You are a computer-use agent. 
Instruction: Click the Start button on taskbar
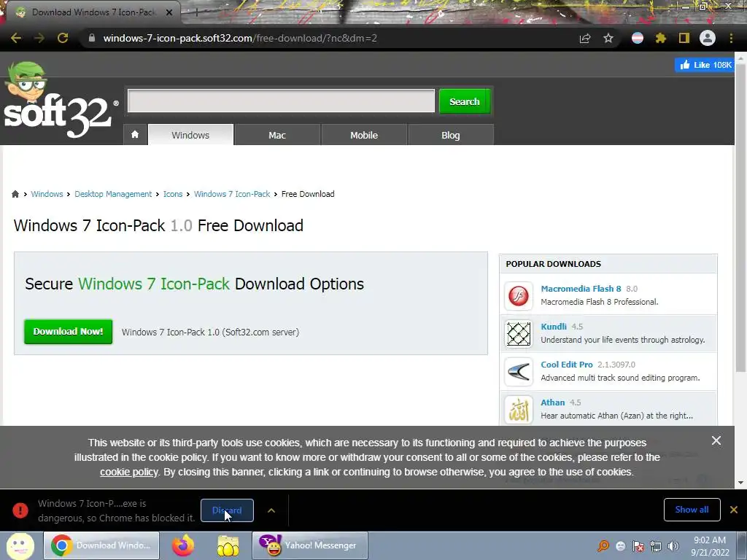(20, 545)
